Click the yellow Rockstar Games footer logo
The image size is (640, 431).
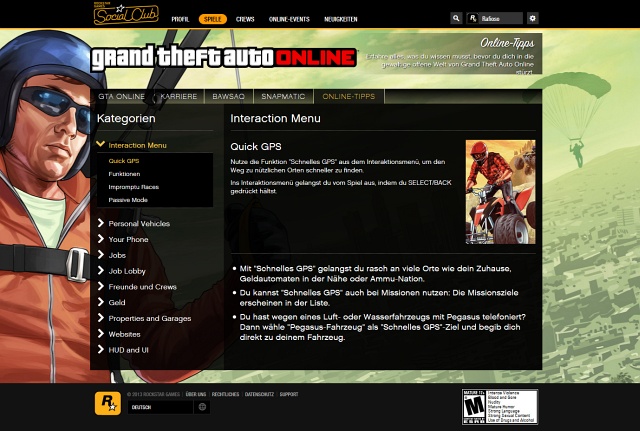tap(108, 403)
